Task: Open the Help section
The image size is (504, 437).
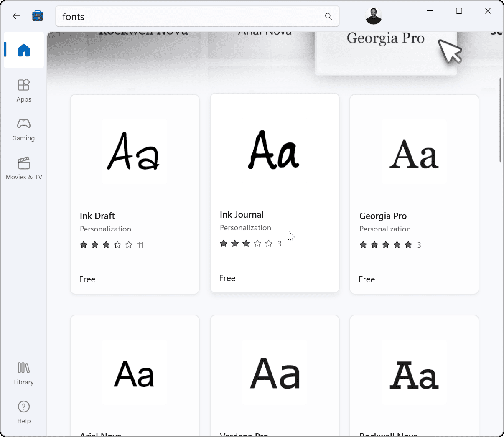Action: [23, 412]
